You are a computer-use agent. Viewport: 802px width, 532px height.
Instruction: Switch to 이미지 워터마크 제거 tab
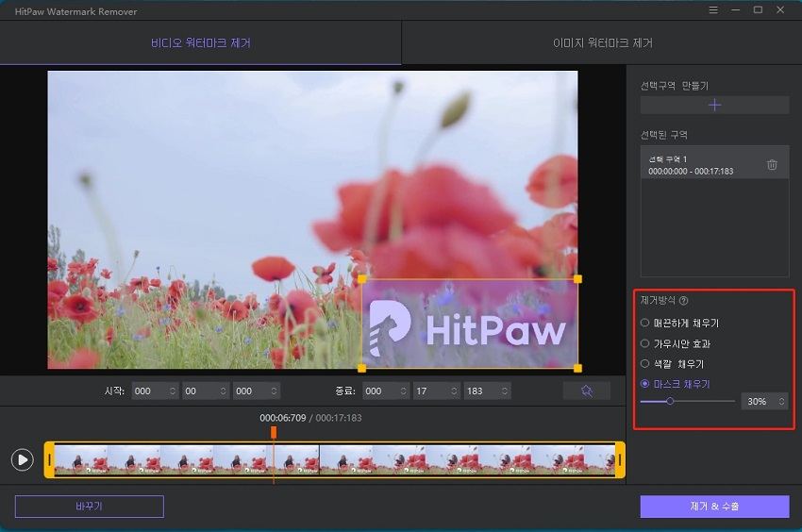tap(602, 43)
